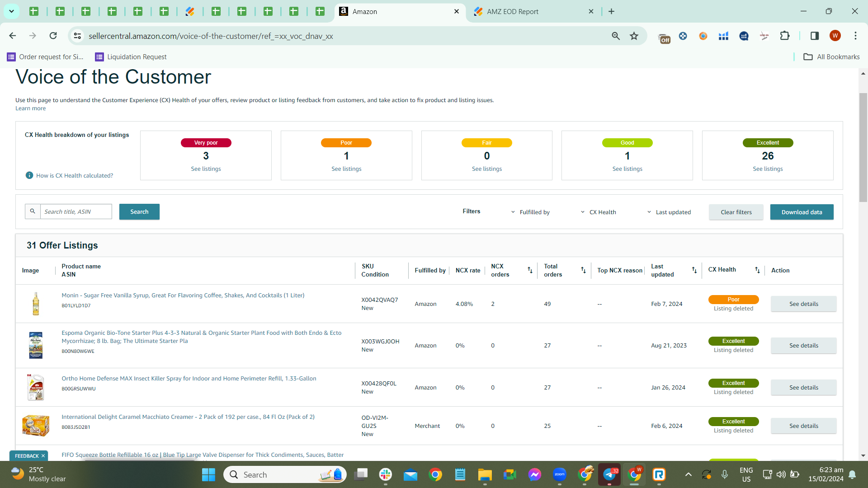Toggle the Chrome side panel

pyautogui.click(x=815, y=36)
